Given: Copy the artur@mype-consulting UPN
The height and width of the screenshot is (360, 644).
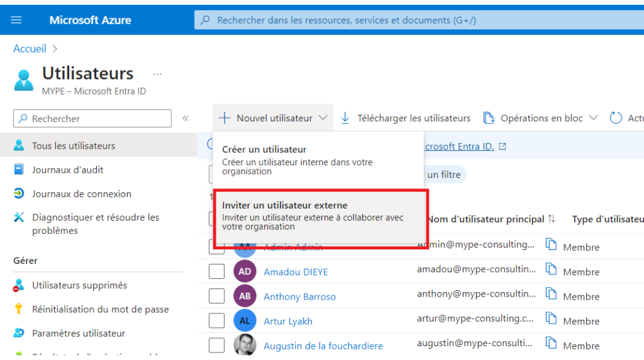Looking at the screenshot, I should pyautogui.click(x=551, y=319).
